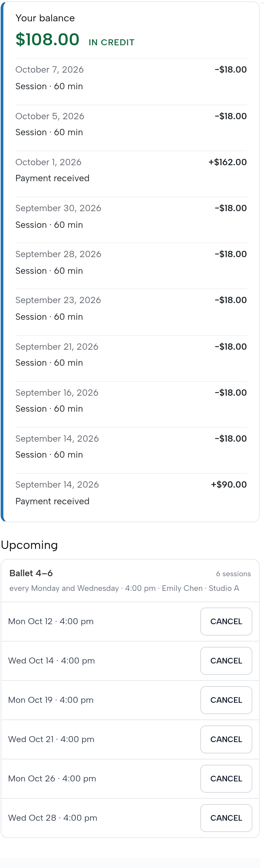
Task: Click the IN CREDIT status label
Action: pos(111,42)
